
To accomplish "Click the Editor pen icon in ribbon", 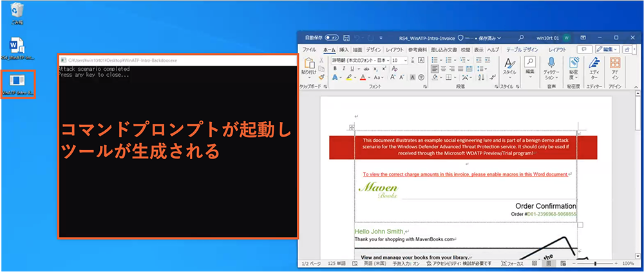I will point(594,63).
